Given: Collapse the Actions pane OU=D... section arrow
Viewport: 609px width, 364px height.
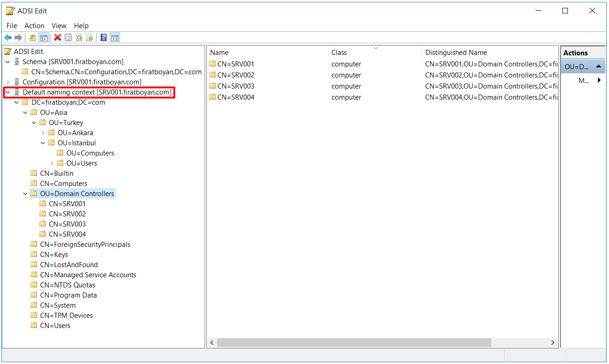Looking at the screenshot, I should click(599, 66).
